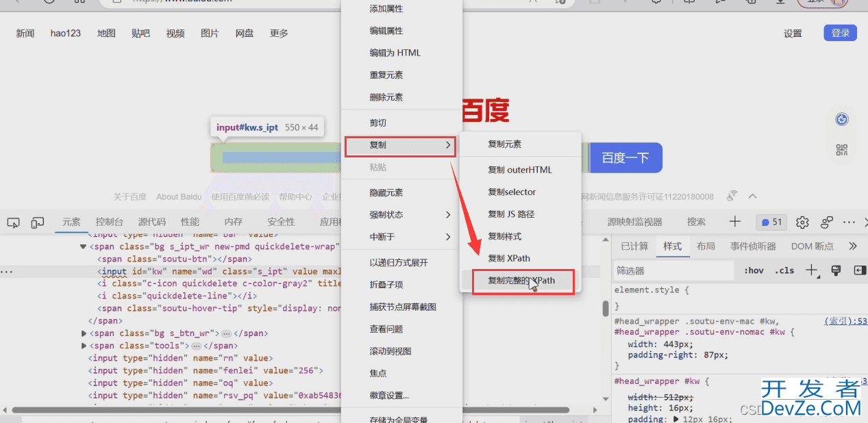Choose 复制 outerHTML option
The image size is (868, 423).
(520, 170)
